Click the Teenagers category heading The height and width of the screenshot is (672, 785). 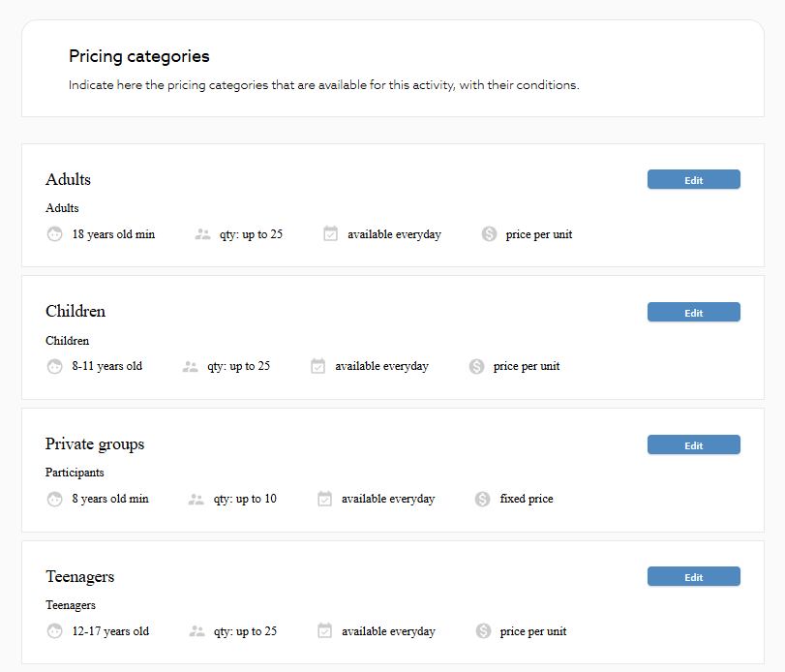(79, 577)
